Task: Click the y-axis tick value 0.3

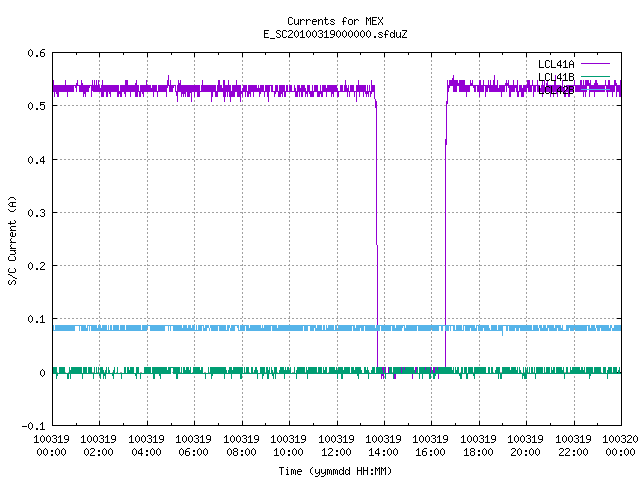Action: [36, 213]
